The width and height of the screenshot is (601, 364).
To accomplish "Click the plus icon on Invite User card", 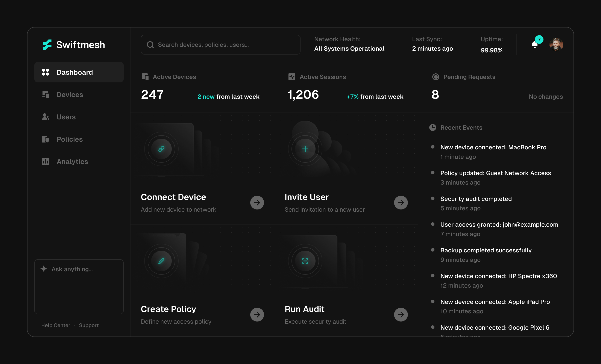I will [305, 149].
